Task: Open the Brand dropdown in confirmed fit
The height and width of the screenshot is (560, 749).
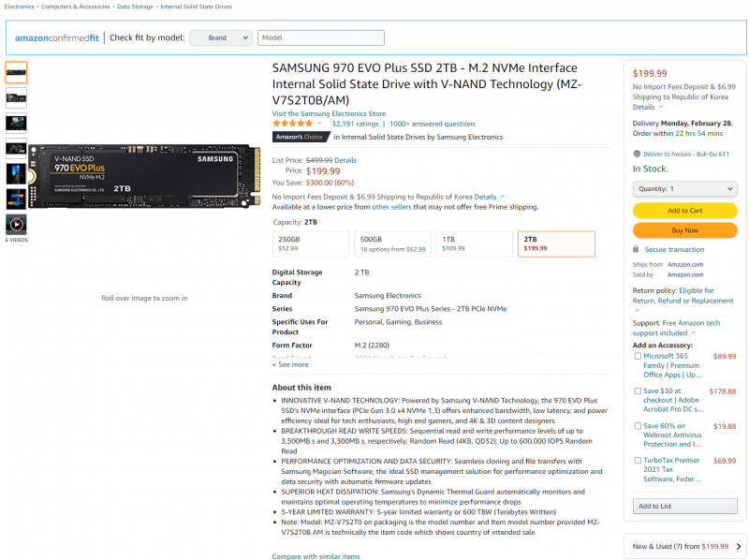Action: (221, 37)
